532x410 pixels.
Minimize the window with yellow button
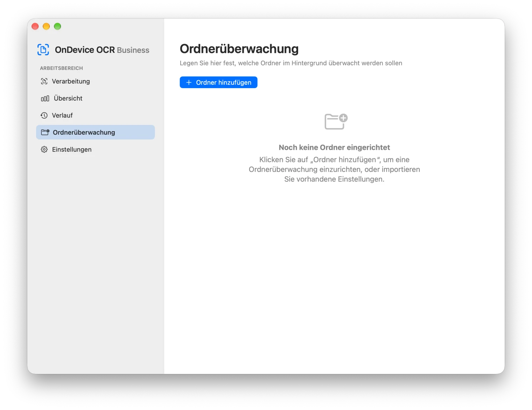46,26
